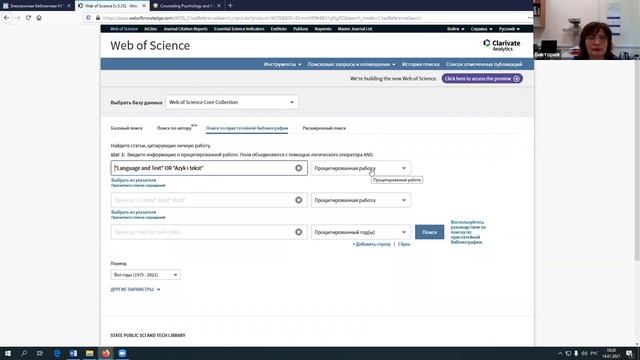Click select from index under first field
This screenshot has height=360, width=640.
[x=133, y=180]
